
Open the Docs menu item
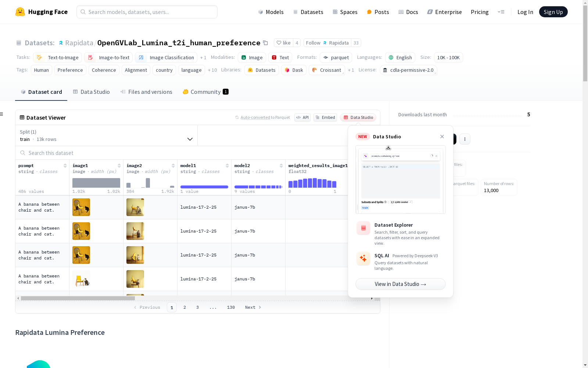click(408, 12)
